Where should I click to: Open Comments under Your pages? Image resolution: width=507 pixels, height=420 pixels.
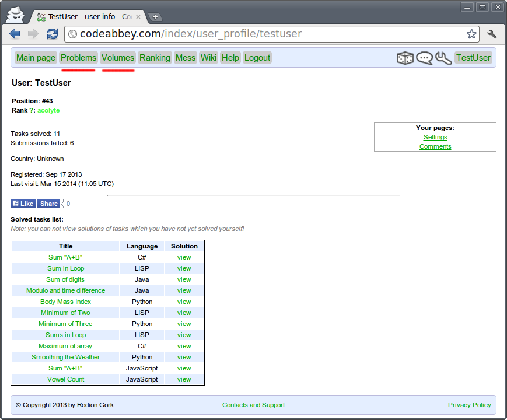pyautogui.click(x=435, y=146)
